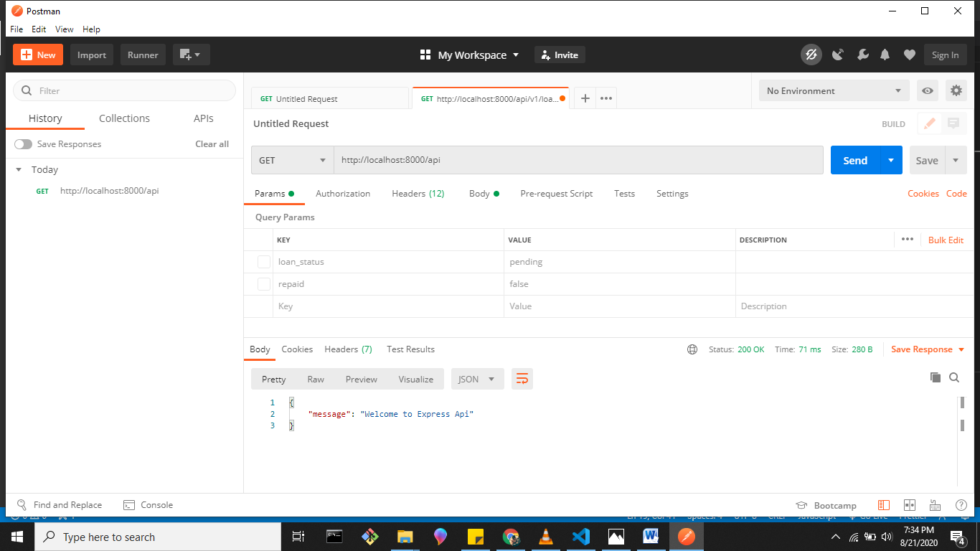Open the new window icon dropdown in toolbar

[x=191, y=55]
